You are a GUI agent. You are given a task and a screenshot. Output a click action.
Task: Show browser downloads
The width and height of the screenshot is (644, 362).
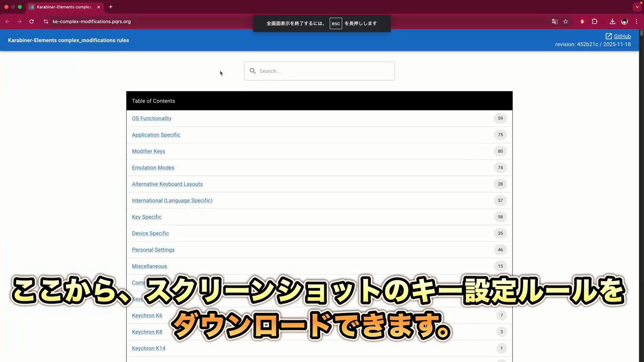(x=612, y=22)
